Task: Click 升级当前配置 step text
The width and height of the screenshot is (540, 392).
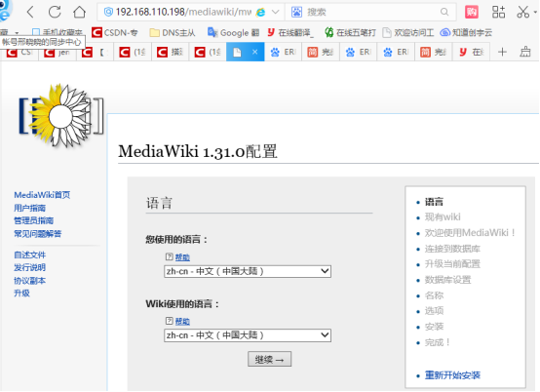Action: tap(452, 264)
